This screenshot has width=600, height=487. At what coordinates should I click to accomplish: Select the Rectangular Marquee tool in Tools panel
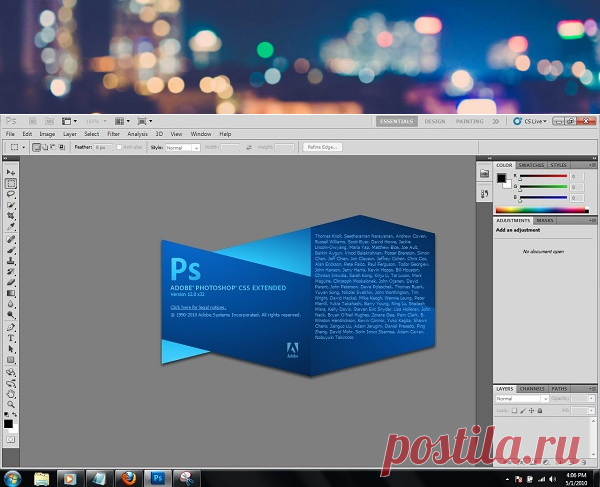11,183
